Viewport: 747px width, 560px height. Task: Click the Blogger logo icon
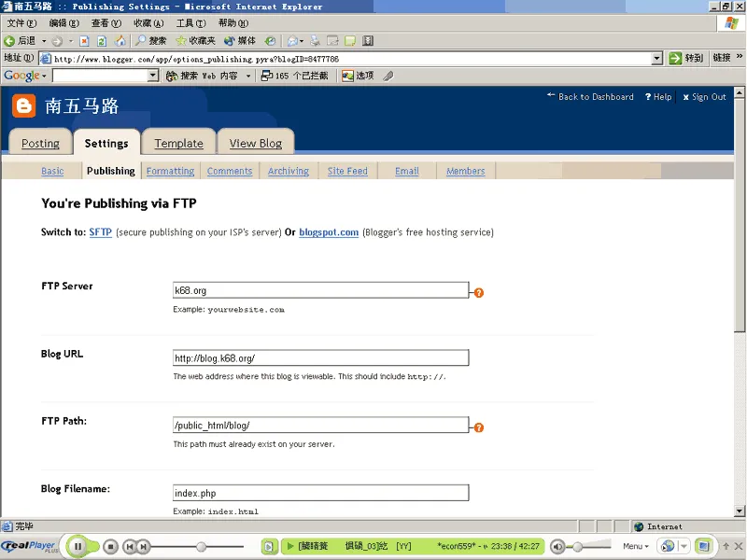[x=24, y=105]
